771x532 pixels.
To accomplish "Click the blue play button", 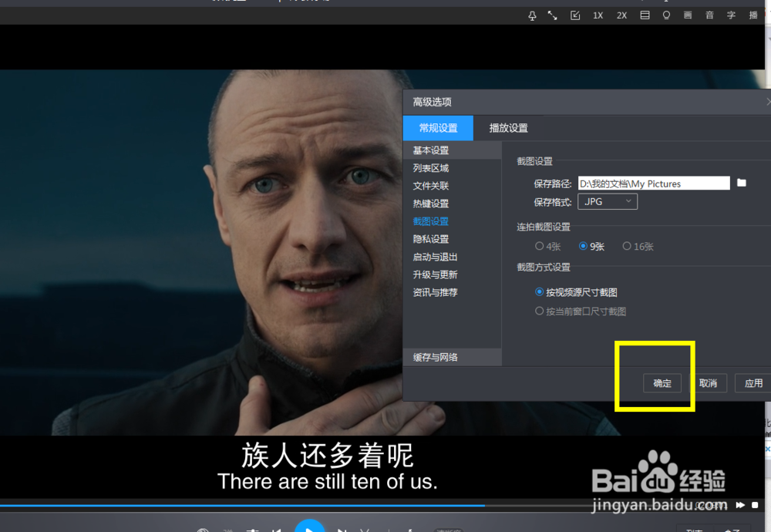I will coord(309,526).
